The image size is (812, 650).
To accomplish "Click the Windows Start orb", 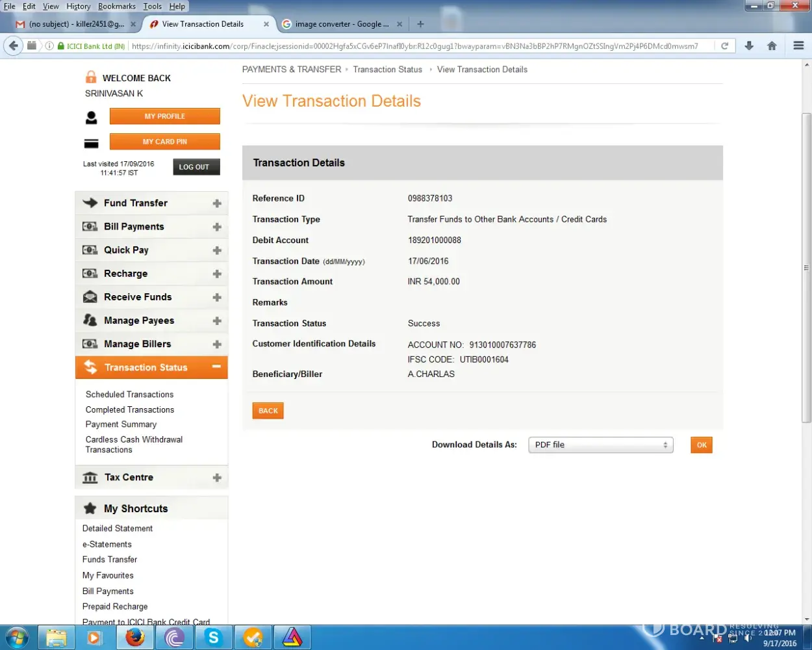I will 17,638.
